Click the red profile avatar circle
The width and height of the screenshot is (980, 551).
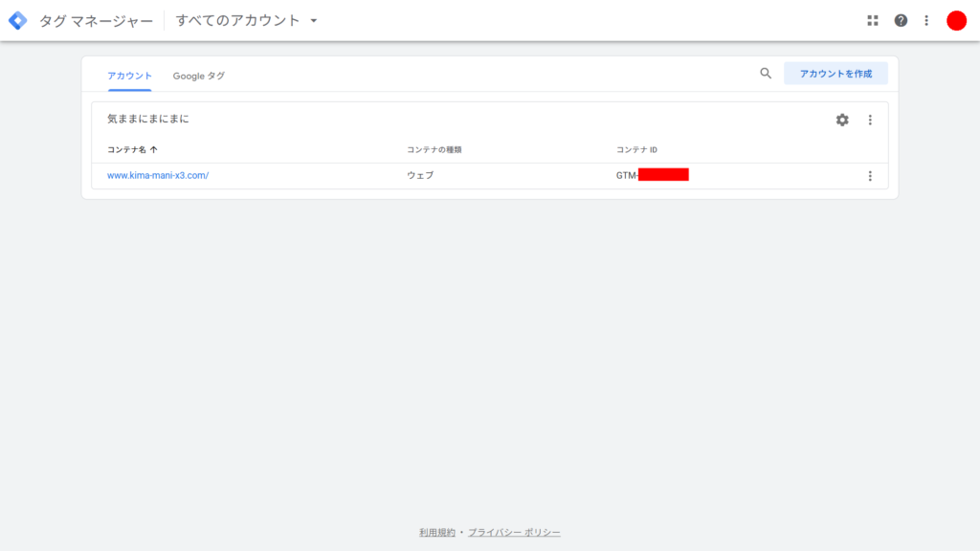click(956, 19)
